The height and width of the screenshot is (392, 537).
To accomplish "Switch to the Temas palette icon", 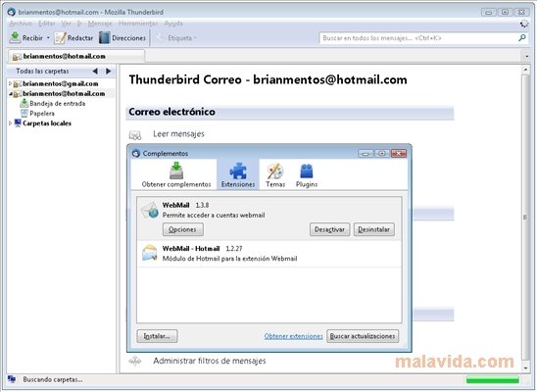I will [275, 171].
